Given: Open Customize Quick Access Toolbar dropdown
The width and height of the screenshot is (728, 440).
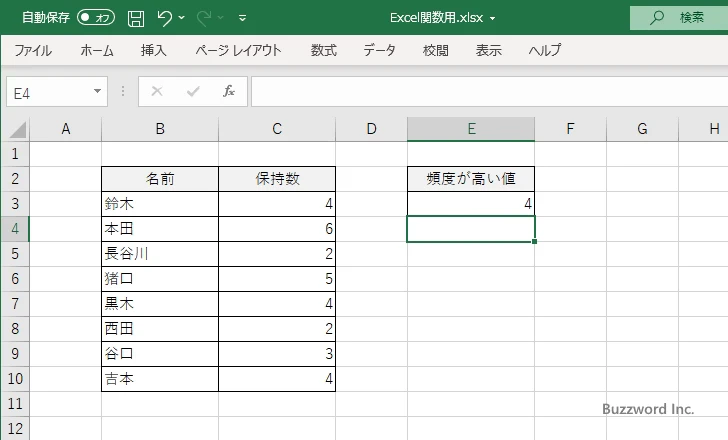Looking at the screenshot, I should click(x=242, y=18).
